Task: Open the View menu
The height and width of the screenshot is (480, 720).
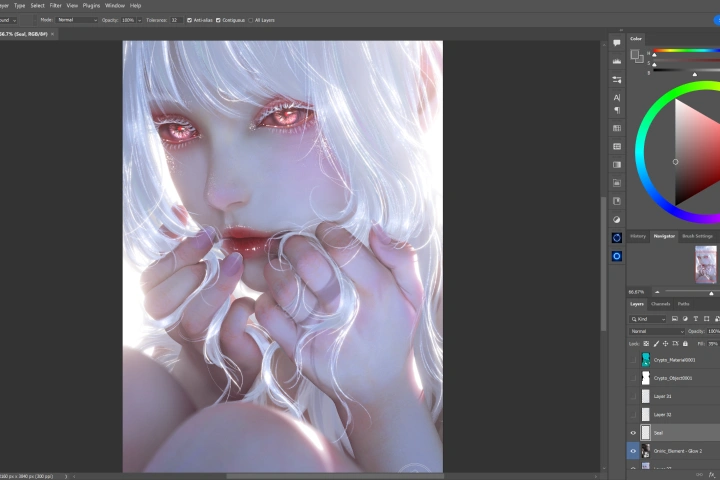Action: (72, 6)
